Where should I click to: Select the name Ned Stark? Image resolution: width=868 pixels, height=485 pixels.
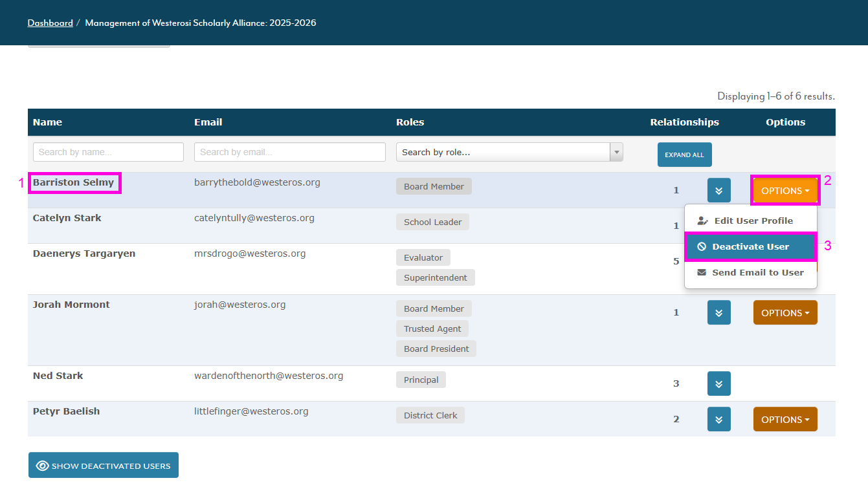tap(58, 376)
